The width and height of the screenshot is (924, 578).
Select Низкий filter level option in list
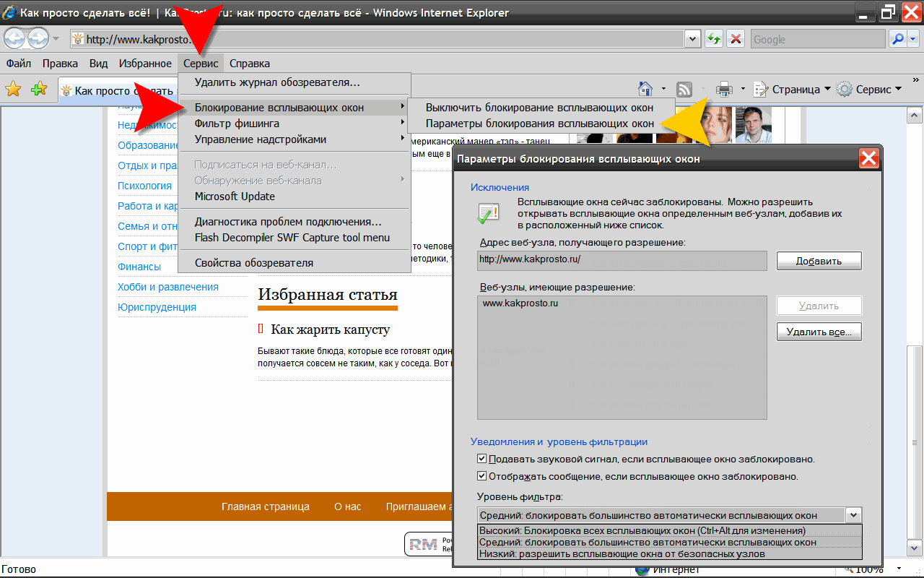[x=670, y=553]
